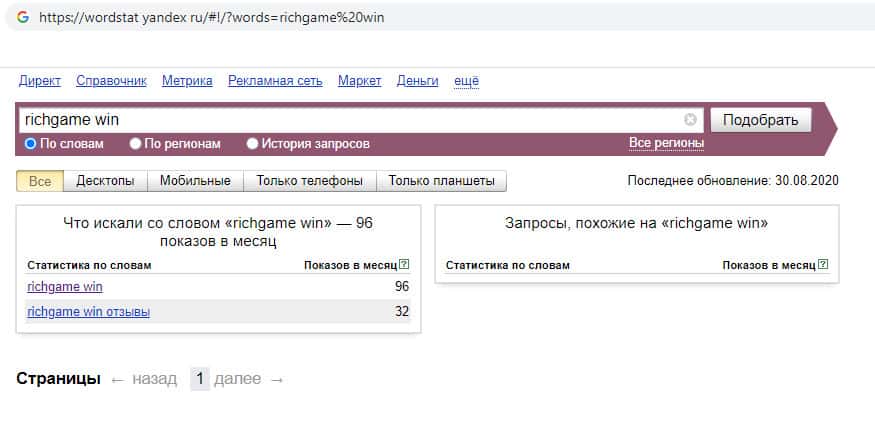
Task: Expand the 'ещё' services menu
Action: 467,81
